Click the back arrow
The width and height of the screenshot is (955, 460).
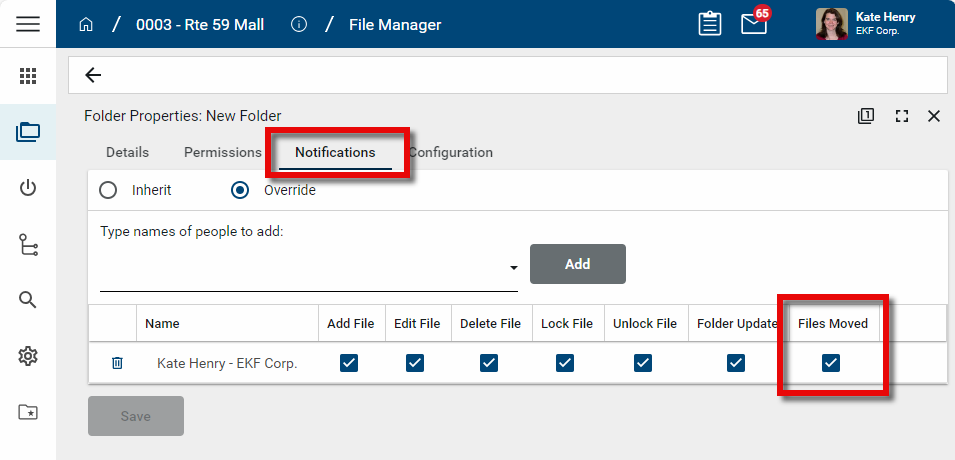tap(93, 75)
